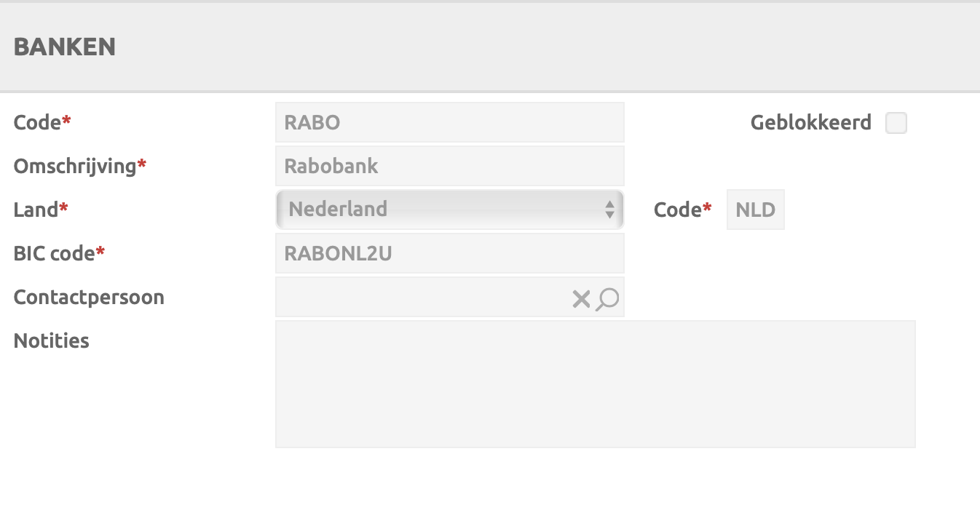Viewport: 980px width, 518px height.
Task: Click the Code field containing RABO
Action: point(449,122)
